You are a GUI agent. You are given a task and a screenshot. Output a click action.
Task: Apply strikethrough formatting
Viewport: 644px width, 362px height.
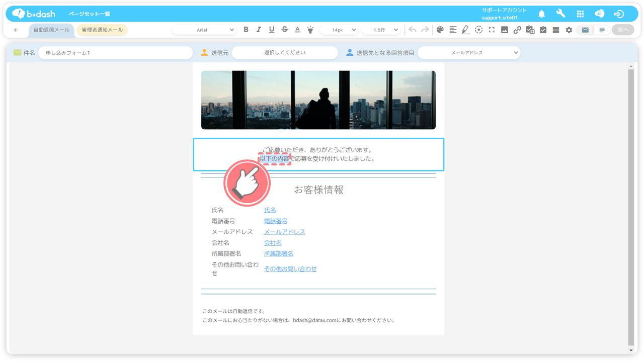[x=284, y=30]
